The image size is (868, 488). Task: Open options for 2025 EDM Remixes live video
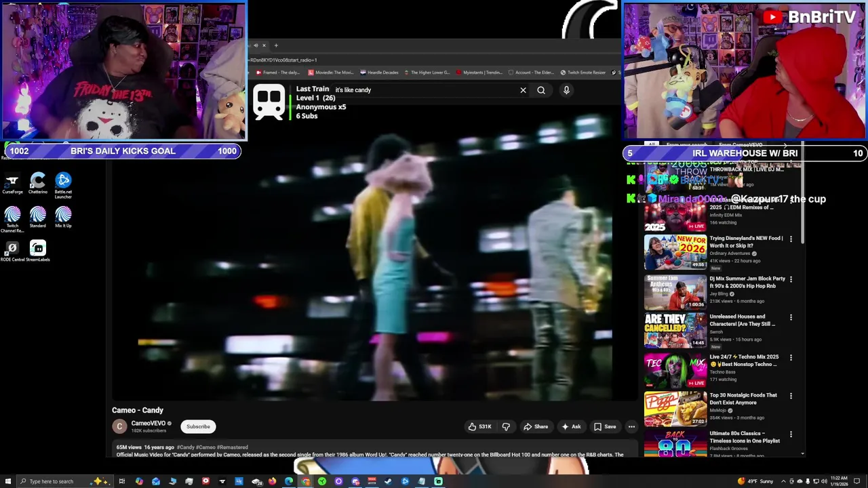point(791,201)
